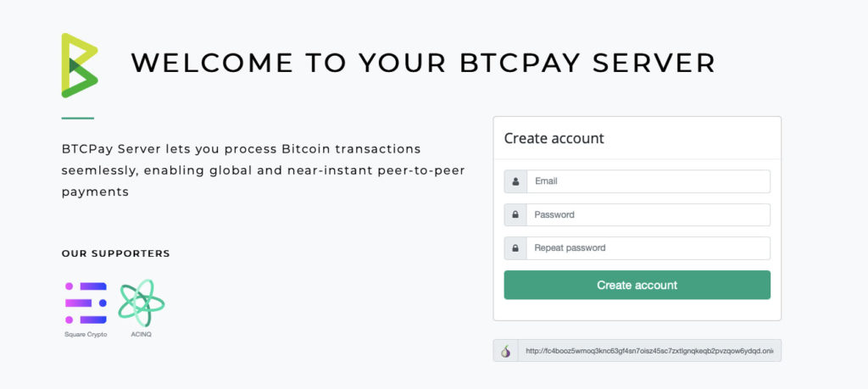
Task: Click the Tor onion icon
Action: tap(505, 351)
